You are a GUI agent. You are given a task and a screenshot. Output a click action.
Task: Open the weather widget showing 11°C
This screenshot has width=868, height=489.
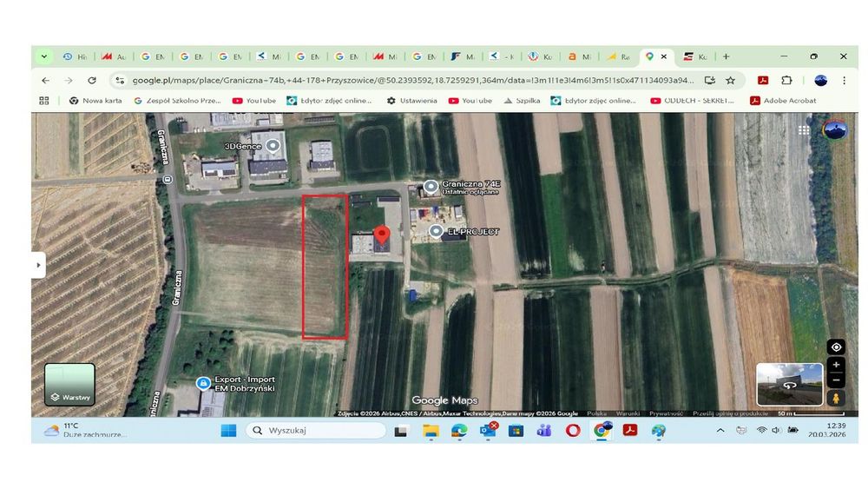[86, 430]
